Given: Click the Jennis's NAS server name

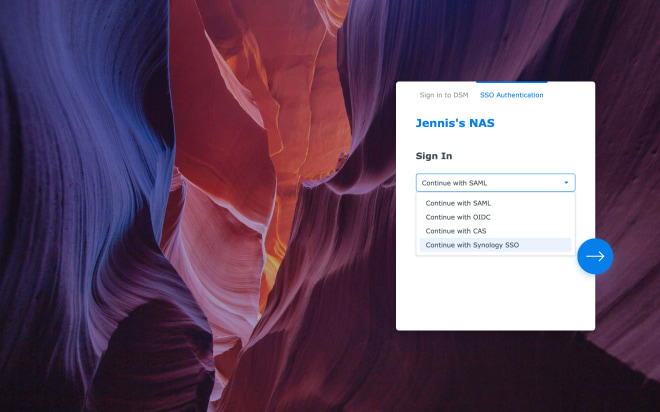Looking at the screenshot, I should click(455, 124).
